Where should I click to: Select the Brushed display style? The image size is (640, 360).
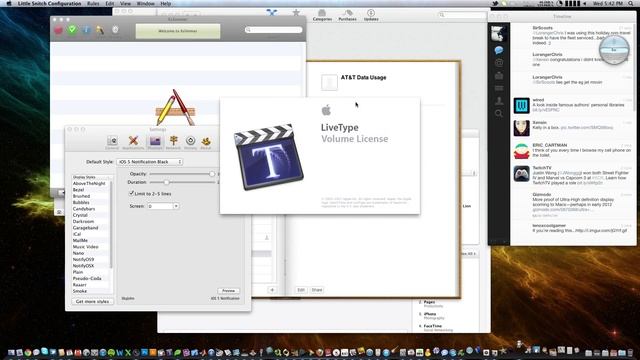(81, 196)
